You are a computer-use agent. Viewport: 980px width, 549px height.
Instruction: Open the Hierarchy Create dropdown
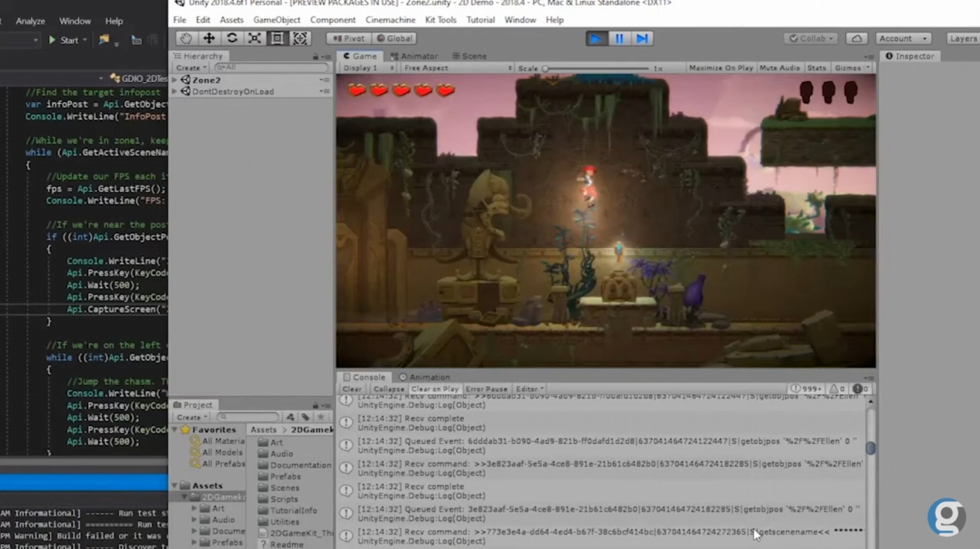click(x=190, y=68)
